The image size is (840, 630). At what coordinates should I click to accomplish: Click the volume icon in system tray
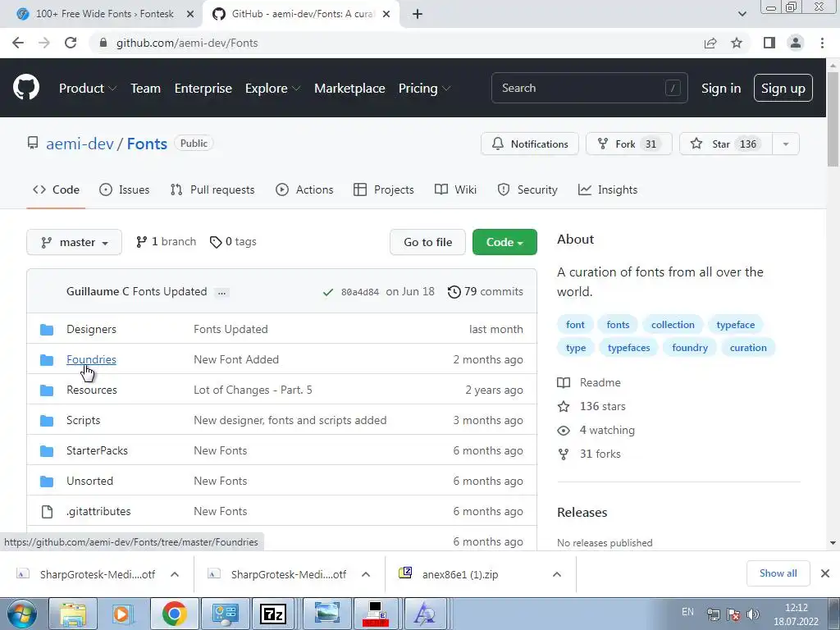click(x=753, y=614)
